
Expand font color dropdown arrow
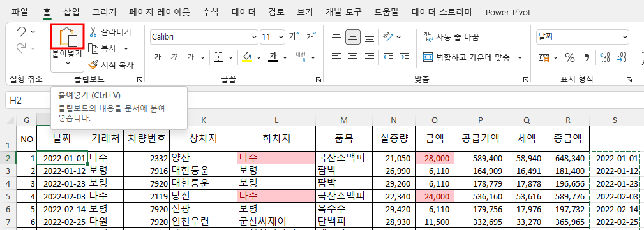[x=285, y=57]
